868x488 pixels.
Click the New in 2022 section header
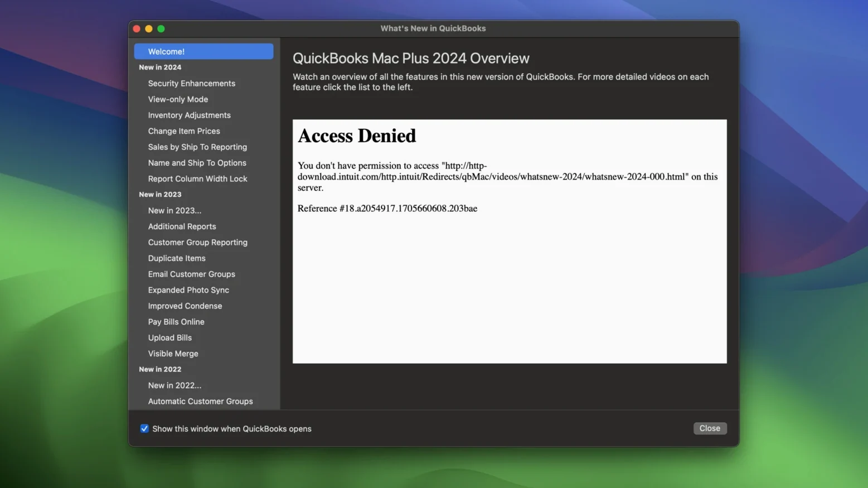point(160,369)
